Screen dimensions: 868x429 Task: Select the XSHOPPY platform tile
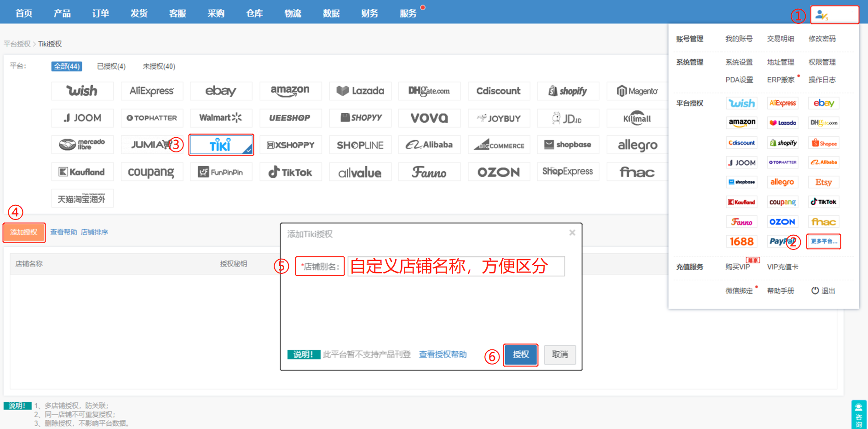[x=290, y=145]
